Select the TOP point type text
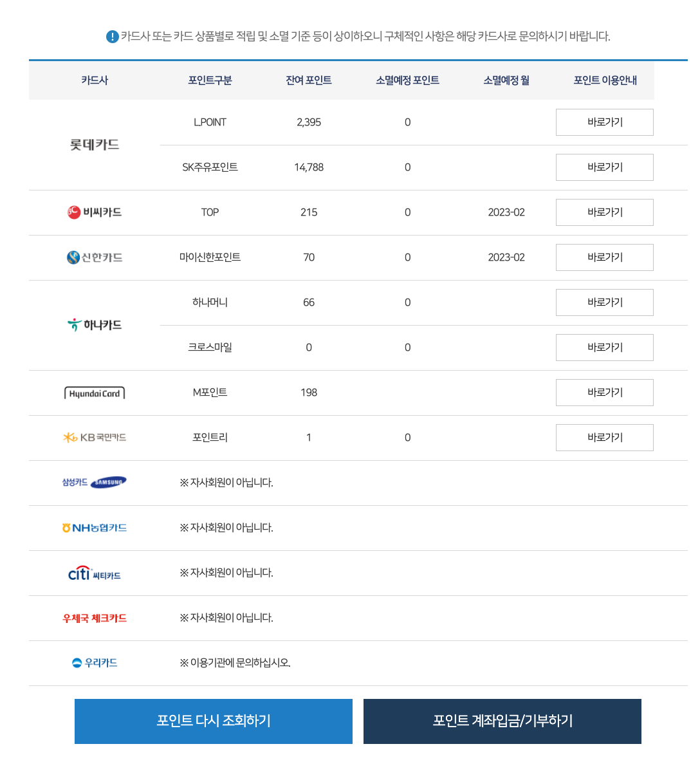The height and width of the screenshot is (780, 700). (x=210, y=212)
